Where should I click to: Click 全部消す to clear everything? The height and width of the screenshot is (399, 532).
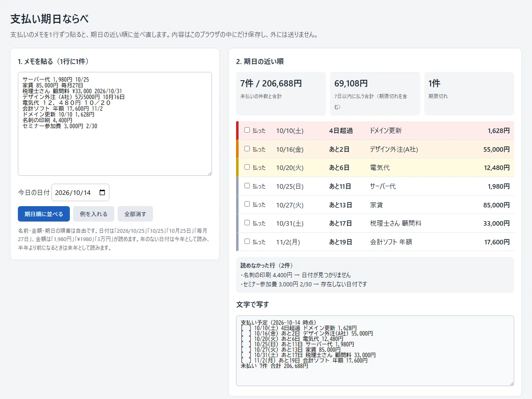point(135,214)
